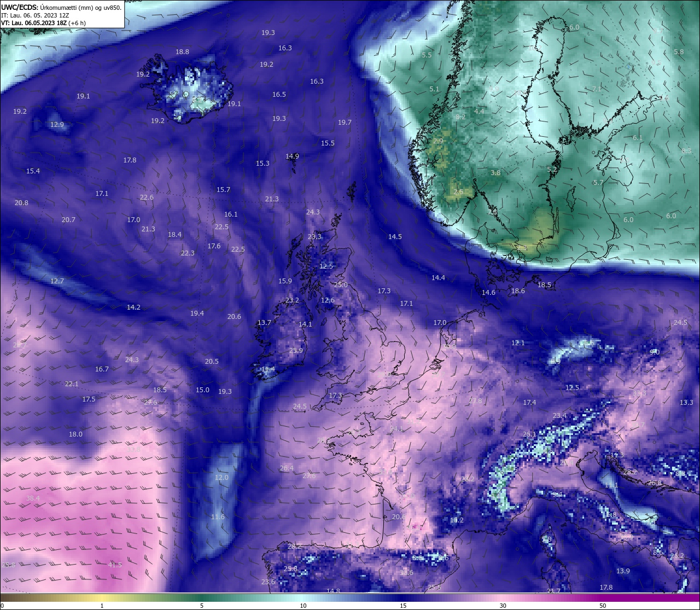Click the map value 14.6
This screenshot has height=610, width=700.
coord(488,293)
